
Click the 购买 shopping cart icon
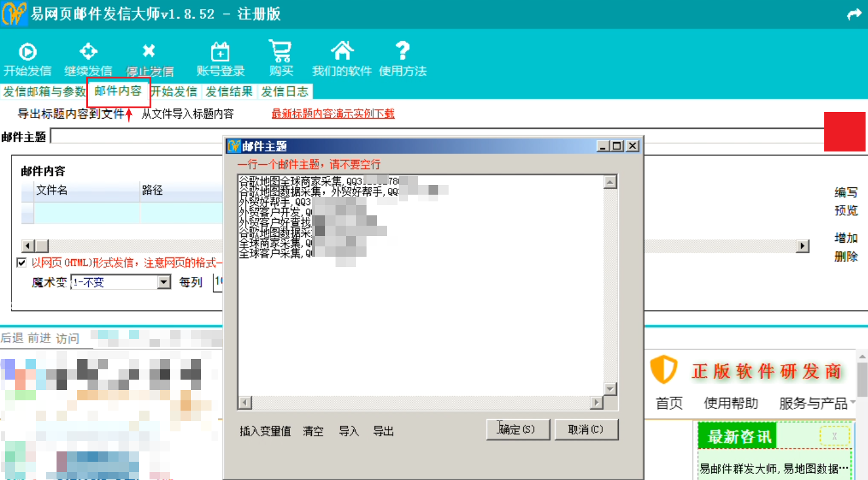point(281,50)
